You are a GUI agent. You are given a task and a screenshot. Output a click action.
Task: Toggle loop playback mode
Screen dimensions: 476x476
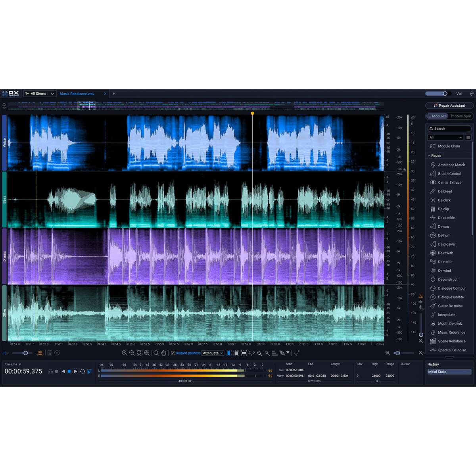pyautogui.click(x=83, y=371)
